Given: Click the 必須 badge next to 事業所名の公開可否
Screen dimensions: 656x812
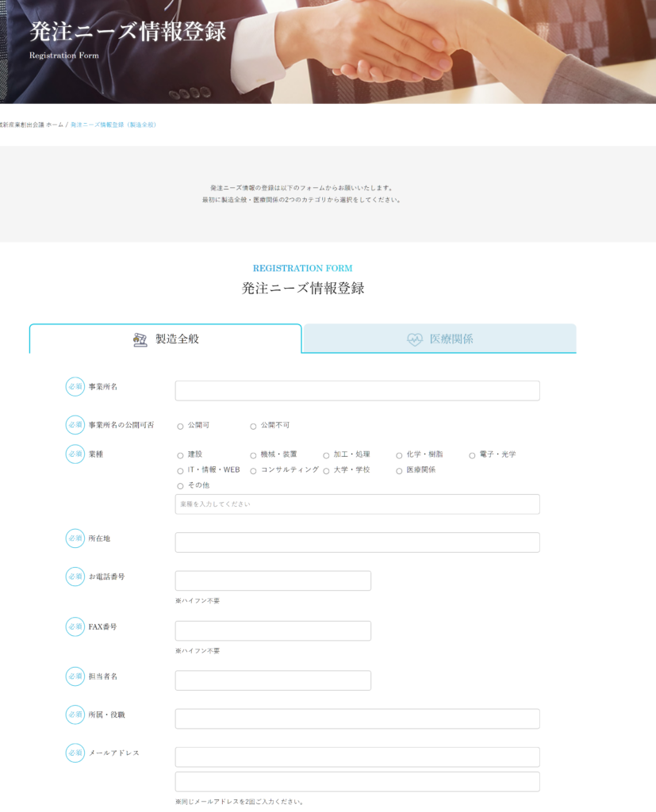Looking at the screenshot, I should pos(75,425).
